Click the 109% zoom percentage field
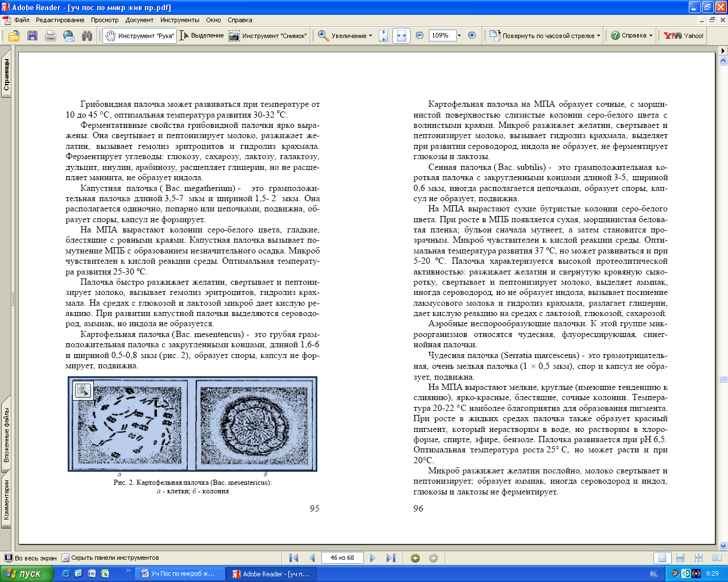The height and width of the screenshot is (582, 728). [x=441, y=35]
